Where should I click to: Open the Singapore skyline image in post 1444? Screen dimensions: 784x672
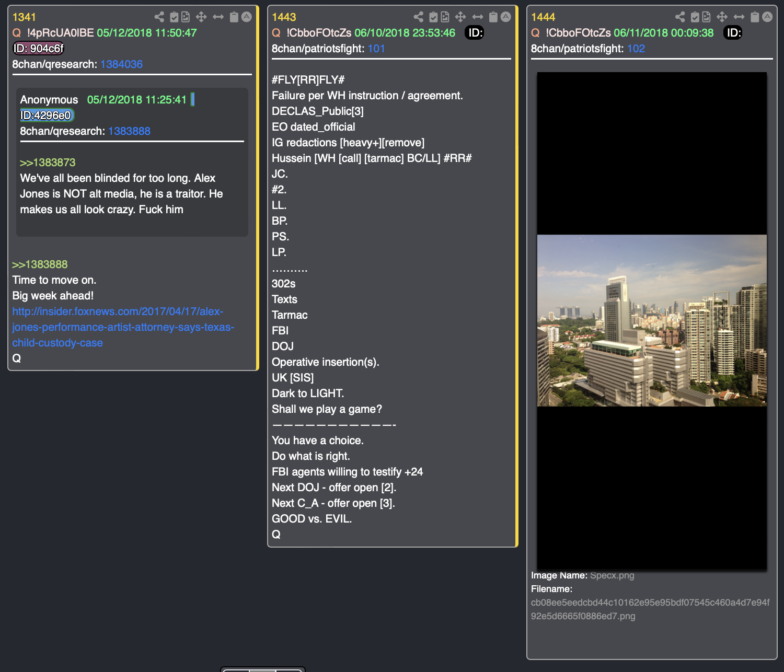click(652, 320)
